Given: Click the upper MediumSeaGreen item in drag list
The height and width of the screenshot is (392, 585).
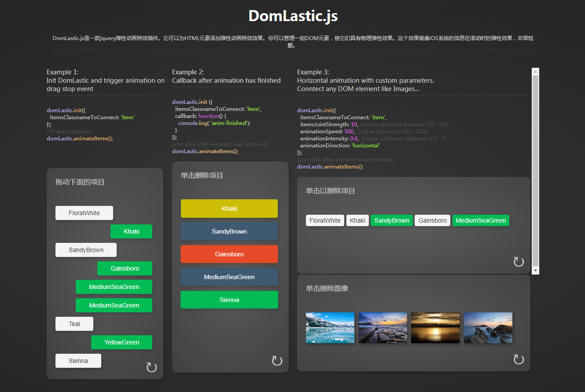Looking at the screenshot, I should coord(114,287).
